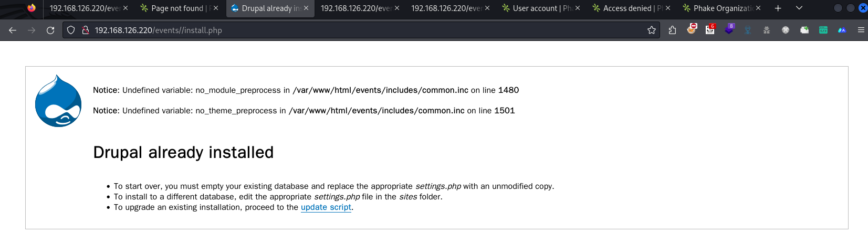Open the Extensions puzzle piece menu
The height and width of the screenshot is (233, 868).
(672, 30)
